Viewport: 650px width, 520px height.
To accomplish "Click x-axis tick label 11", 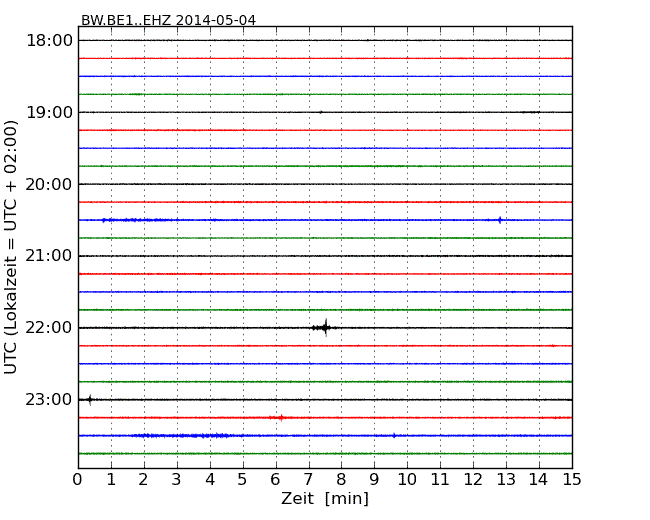I will [440, 480].
